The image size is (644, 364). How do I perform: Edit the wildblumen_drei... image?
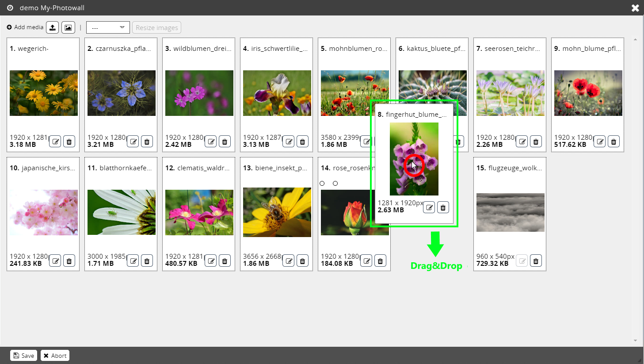pos(211,142)
